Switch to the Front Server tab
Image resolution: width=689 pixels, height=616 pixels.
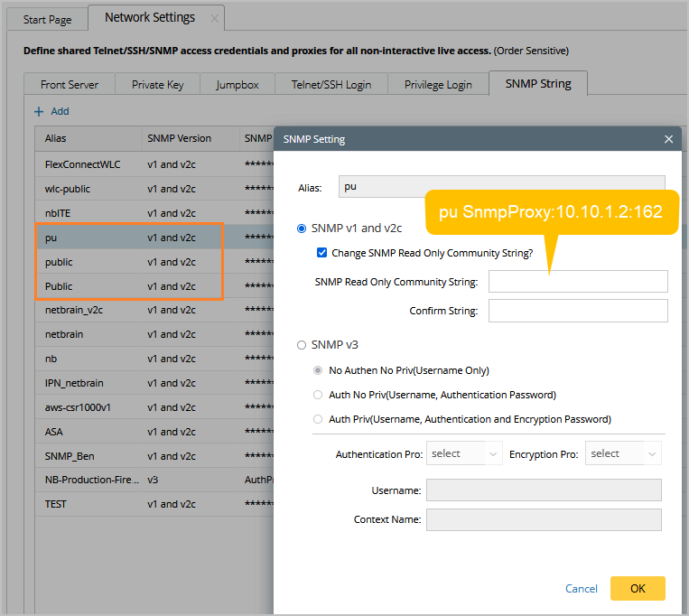70,84
